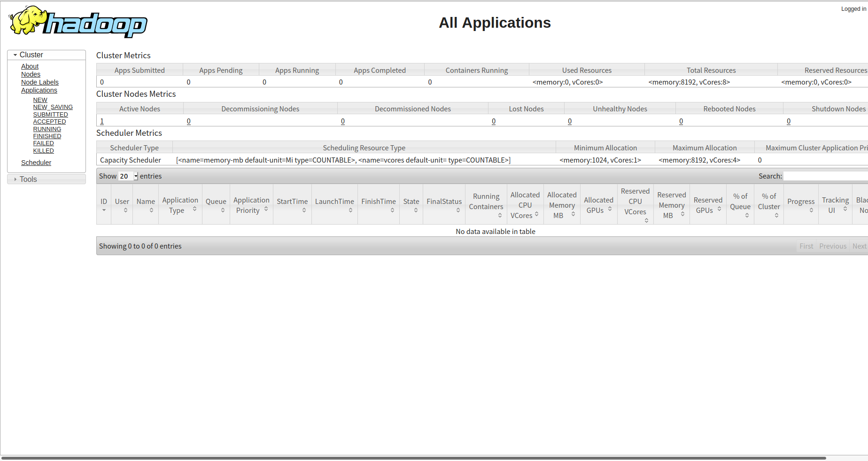Sort the table by StartTime column
Image resolution: width=868 pixels, height=461 pixels.
[x=292, y=204]
